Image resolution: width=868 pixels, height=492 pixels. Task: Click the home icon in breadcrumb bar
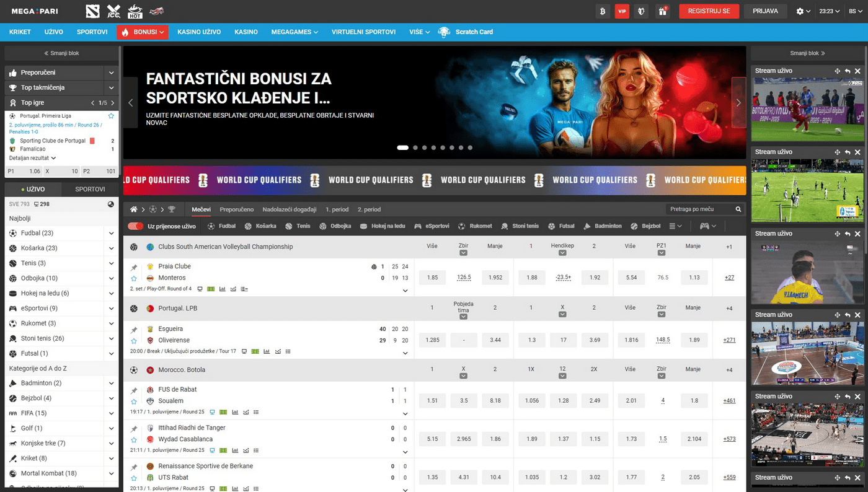[x=133, y=209]
